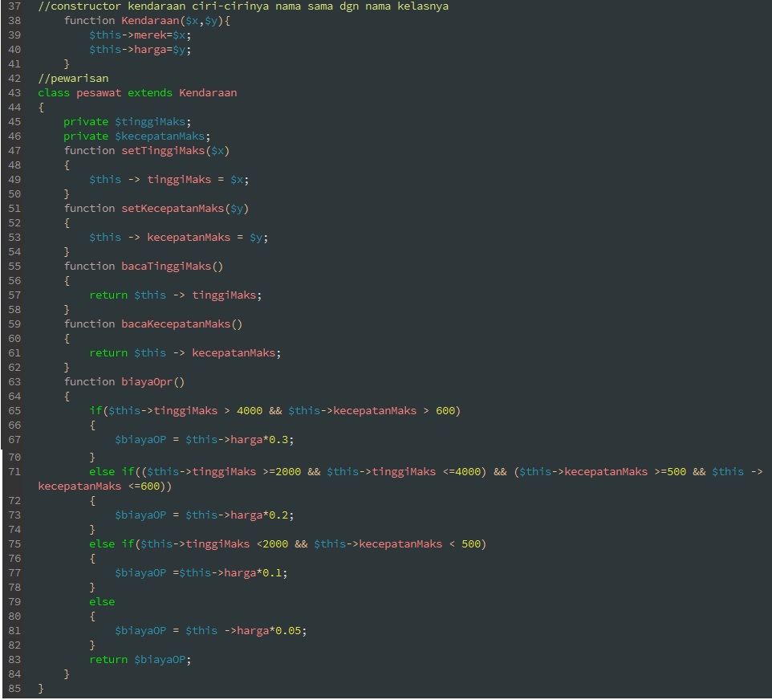Click line number 85

click(x=14, y=688)
